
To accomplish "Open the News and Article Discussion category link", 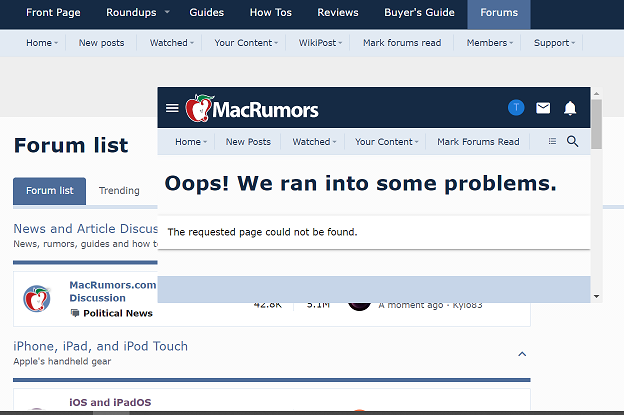I will point(86,228).
